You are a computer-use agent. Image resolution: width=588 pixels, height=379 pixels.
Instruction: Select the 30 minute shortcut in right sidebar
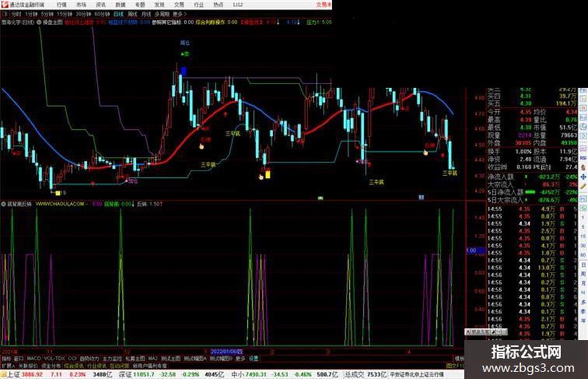583,246
